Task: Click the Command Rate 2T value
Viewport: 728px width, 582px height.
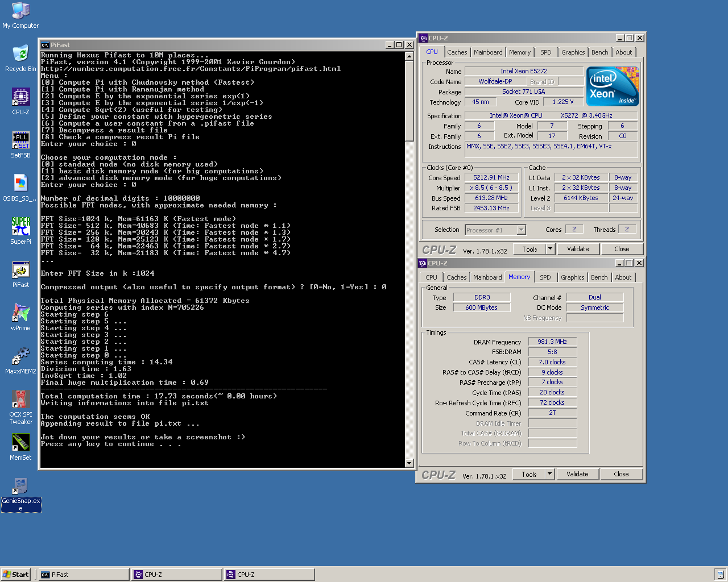Action: [552, 413]
